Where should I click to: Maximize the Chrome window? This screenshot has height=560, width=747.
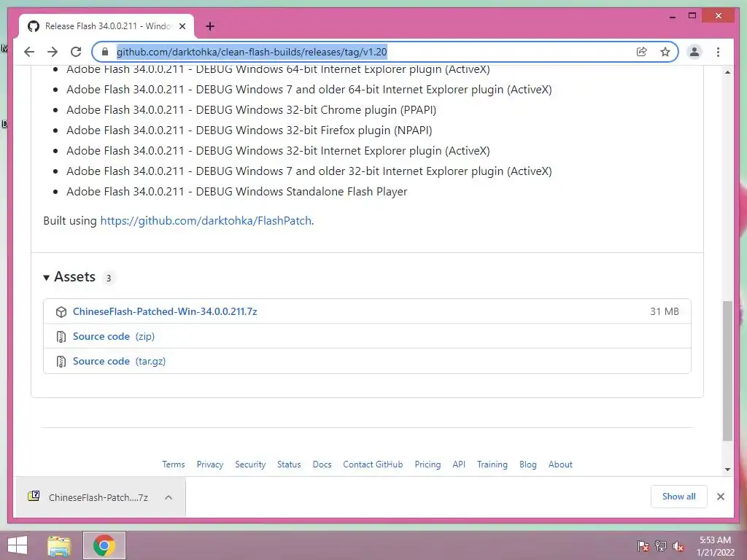tap(692, 16)
